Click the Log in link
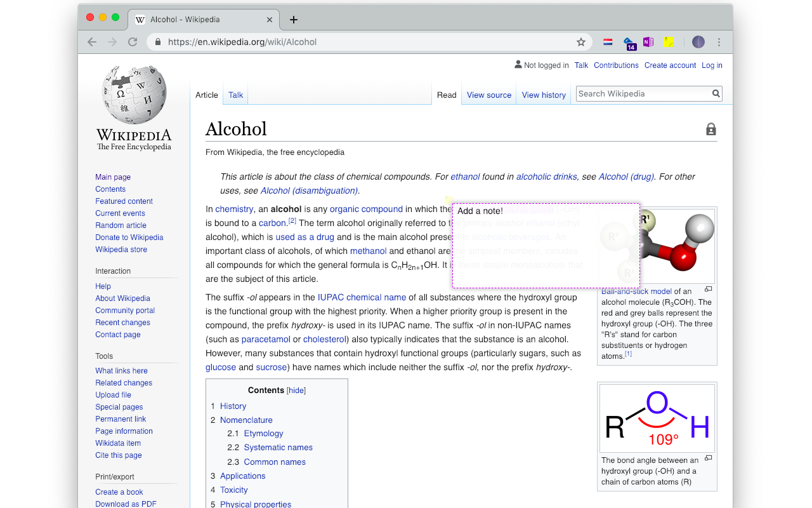The width and height of the screenshot is (812, 508). click(712, 65)
